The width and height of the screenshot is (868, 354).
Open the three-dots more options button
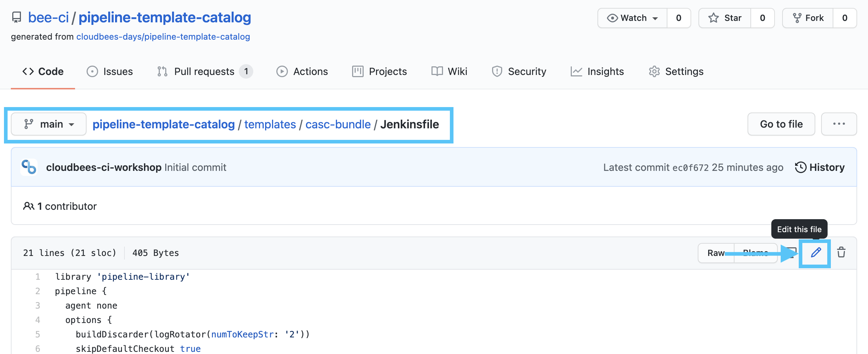[x=839, y=124]
